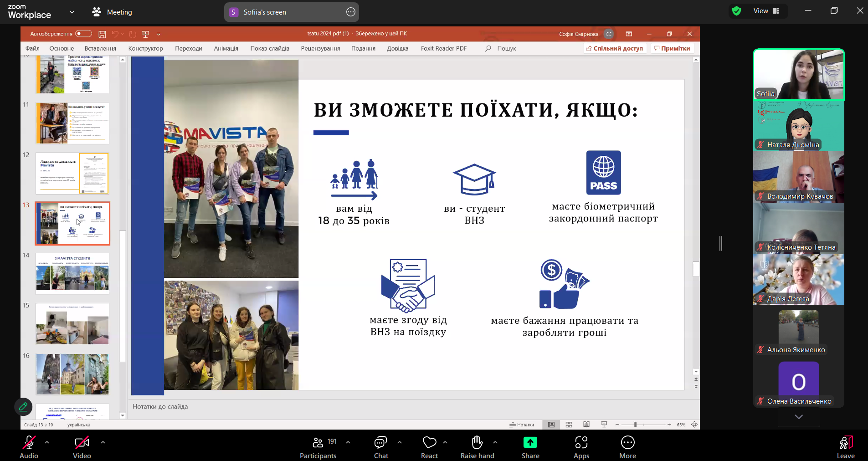Unmute the microphone with Audio button
Image resolution: width=868 pixels, height=461 pixels.
pyautogui.click(x=29, y=447)
